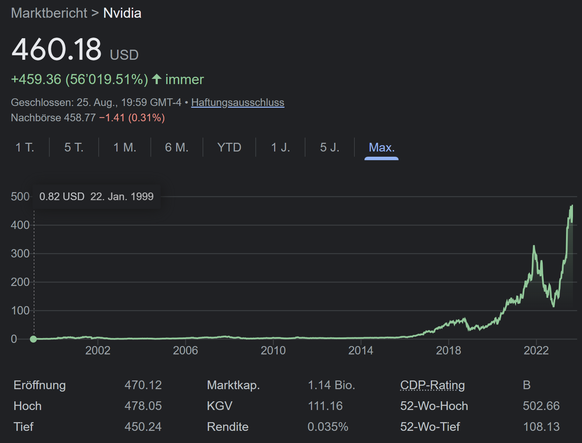This screenshot has height=443, width=582.
Task: Click the 2010 x-axis label
Action: 273,351
